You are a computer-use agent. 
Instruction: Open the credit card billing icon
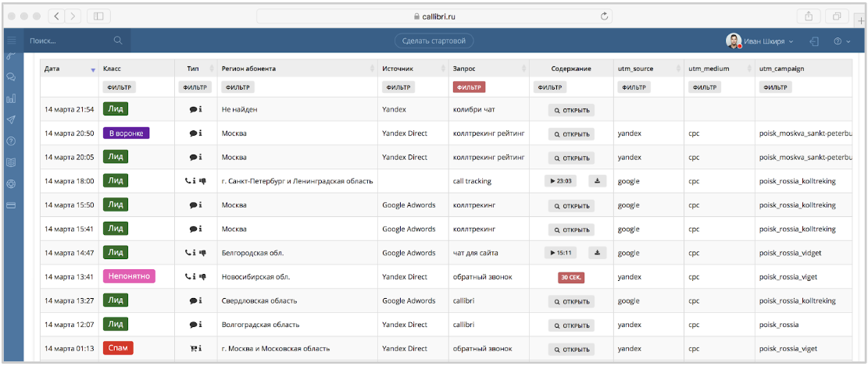[x=11, y=205]
